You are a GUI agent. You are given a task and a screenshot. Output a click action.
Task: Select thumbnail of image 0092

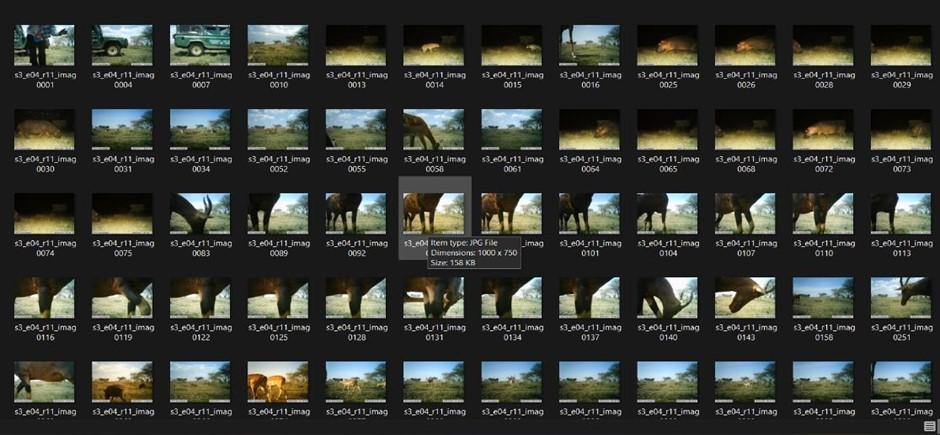click(356, 213)
